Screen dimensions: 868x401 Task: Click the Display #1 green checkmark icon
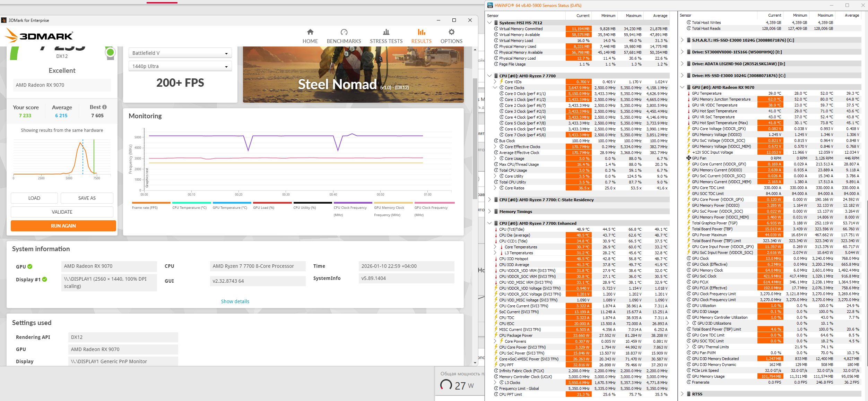[45, 279]
